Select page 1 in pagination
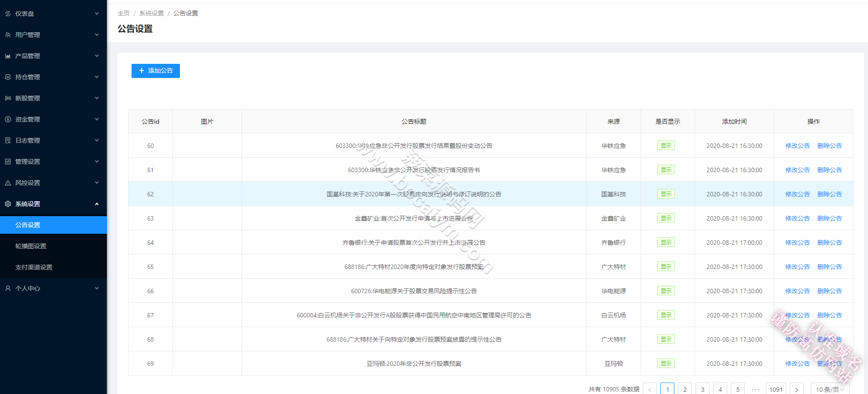This screenshot has height=394, width=868. point(667,389)
